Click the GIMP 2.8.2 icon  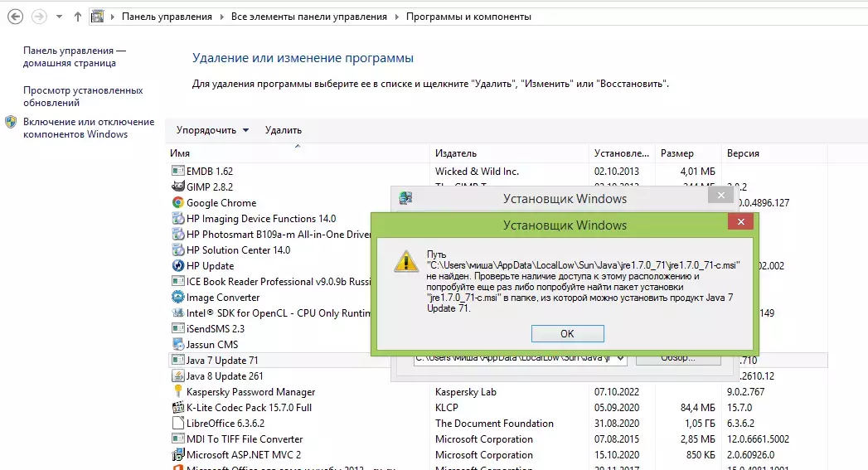[177, 187]
